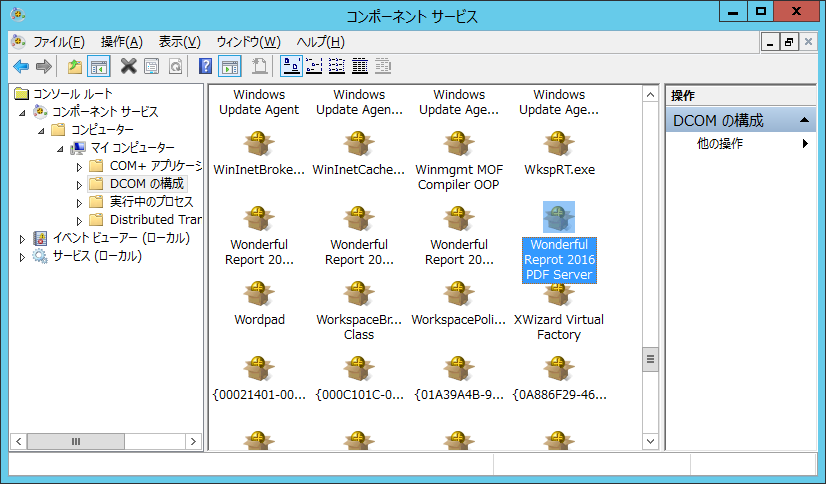The image size is (826, 484).
Task: Open the 操作(A) menu
Action: tap(122, 42)
